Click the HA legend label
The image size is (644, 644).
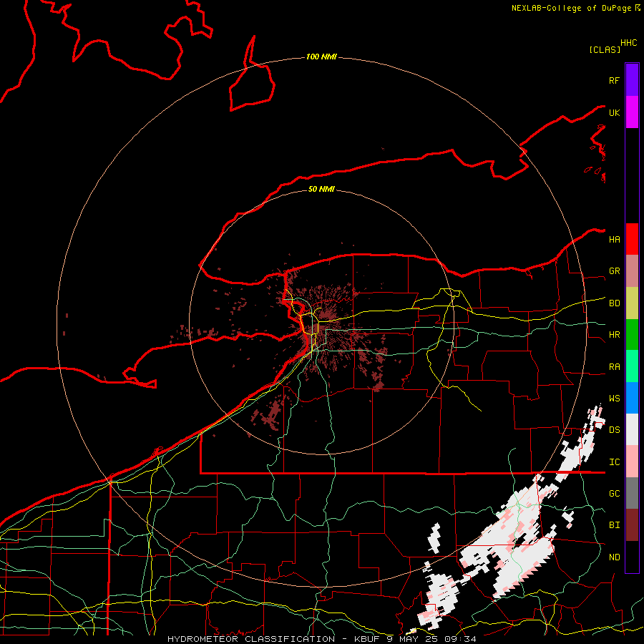[614, 240]
